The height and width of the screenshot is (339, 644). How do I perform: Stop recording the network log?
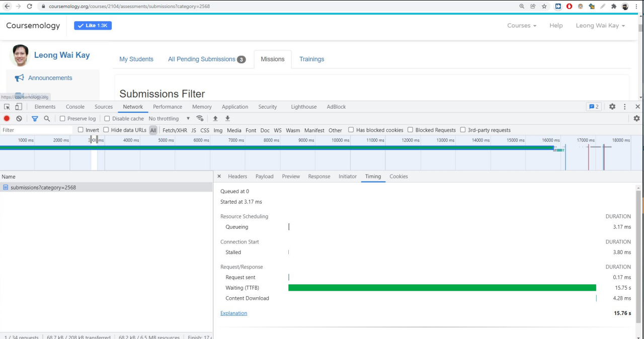(6, 118)
